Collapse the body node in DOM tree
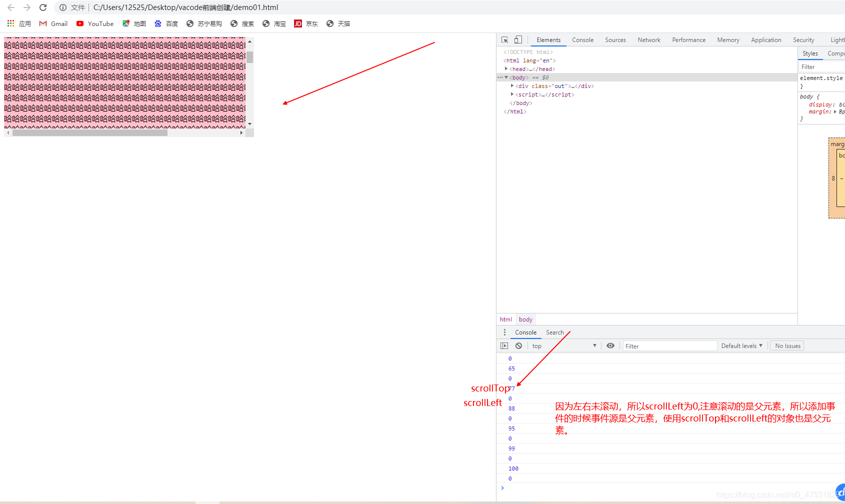Image resolution: width=845 pixels, height=504 pixels. pyautogui.click(x=506, y=77)
